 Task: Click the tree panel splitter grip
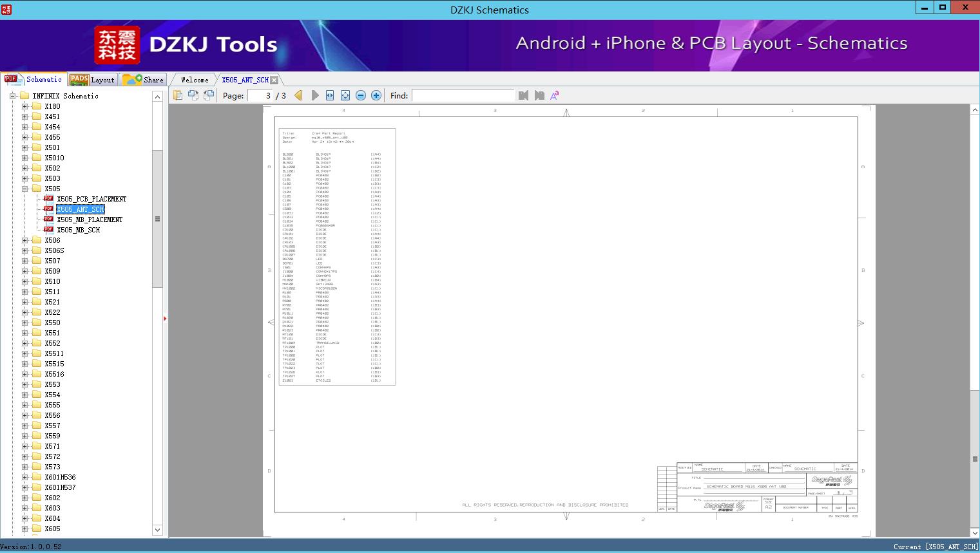(157, 219)
